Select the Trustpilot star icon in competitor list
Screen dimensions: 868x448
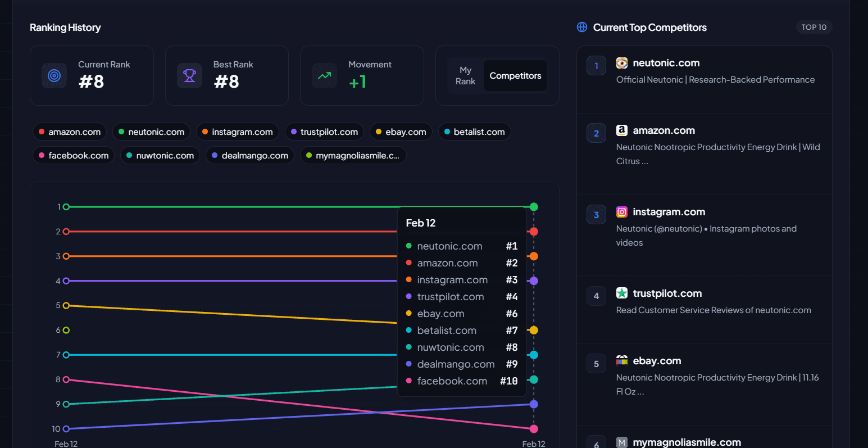622,293
